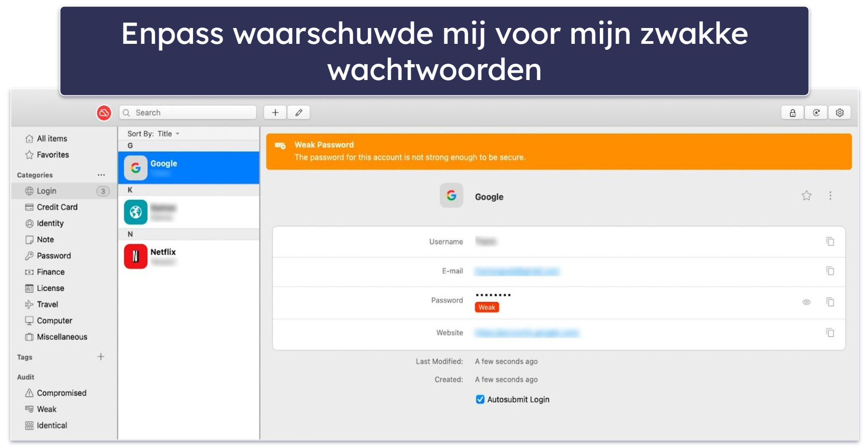
Task: Open Identical audit list
Action: [x=46, y=426]
